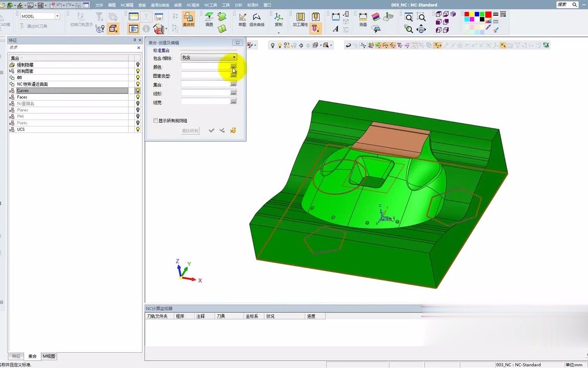Enable the 显示所有规则组 checkbox
588x368 pixels.
click(156, 121)
